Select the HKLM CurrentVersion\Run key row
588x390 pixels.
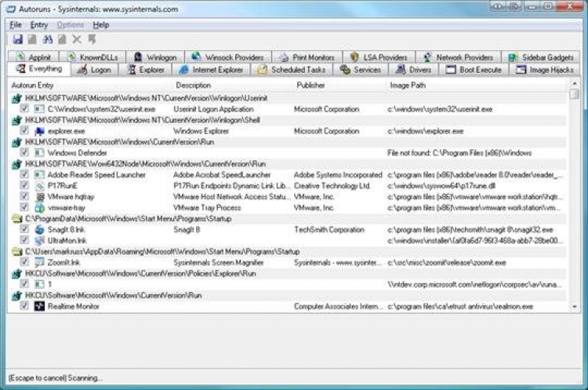[289, 142]
